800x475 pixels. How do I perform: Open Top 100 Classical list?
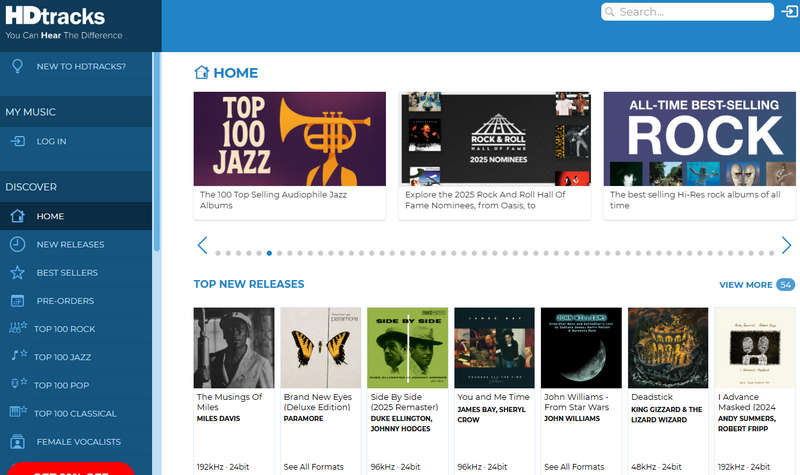(x=76, y=413)
